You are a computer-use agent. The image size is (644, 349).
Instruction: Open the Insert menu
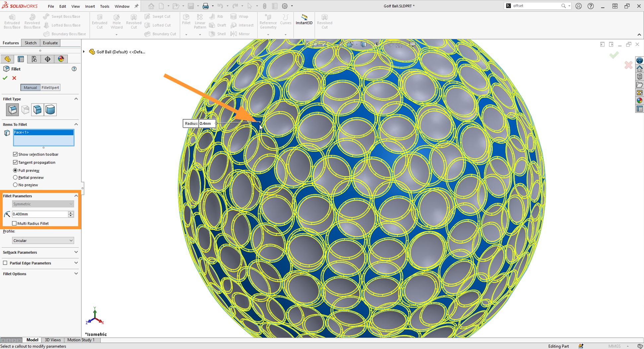[x=90, y=6]
